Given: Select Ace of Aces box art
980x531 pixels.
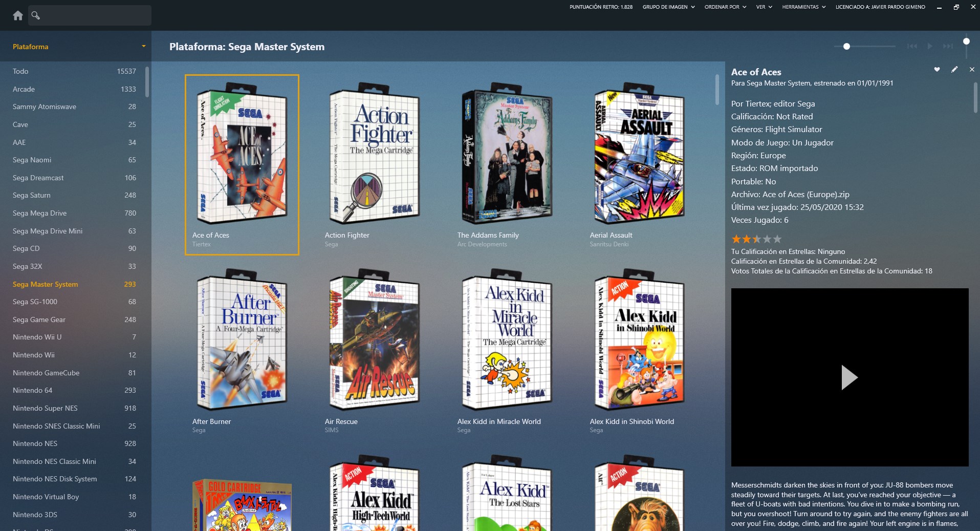Looking at the screenshot, I should coord(242,154).
